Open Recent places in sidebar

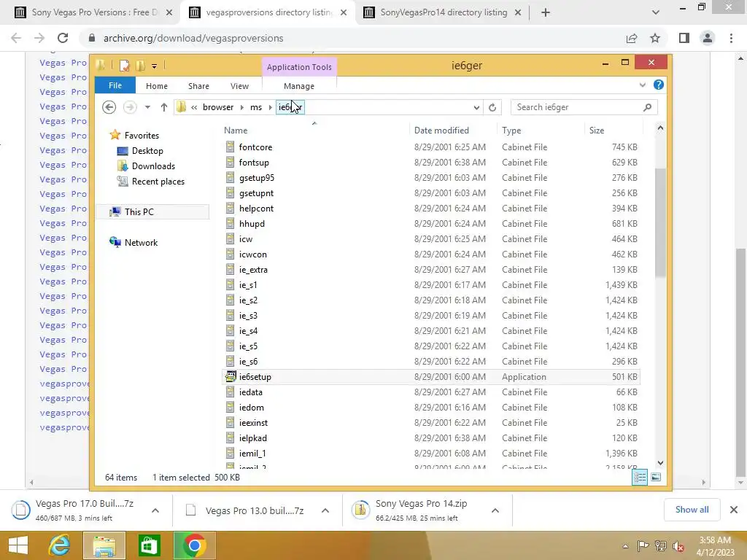click(158, 182)
